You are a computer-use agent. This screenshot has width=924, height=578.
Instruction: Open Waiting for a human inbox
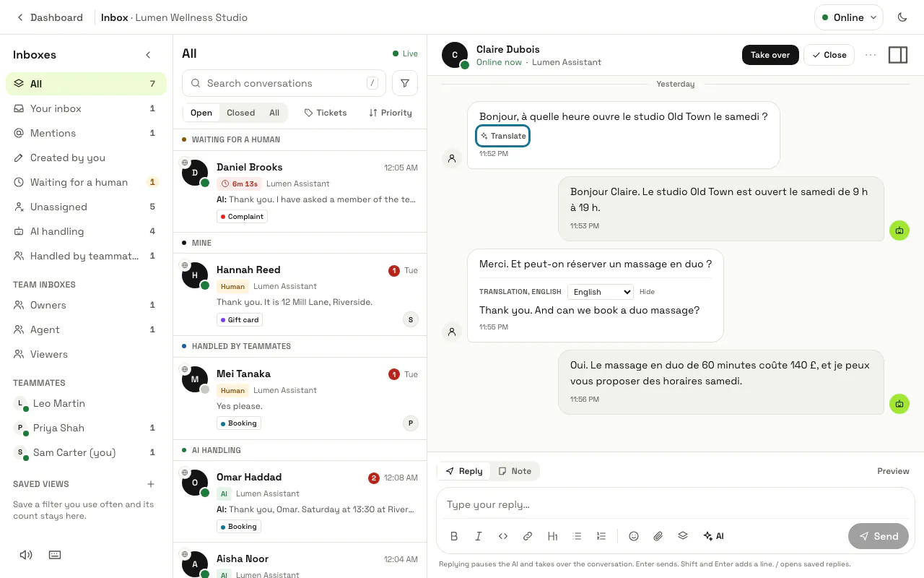(86, 182)
